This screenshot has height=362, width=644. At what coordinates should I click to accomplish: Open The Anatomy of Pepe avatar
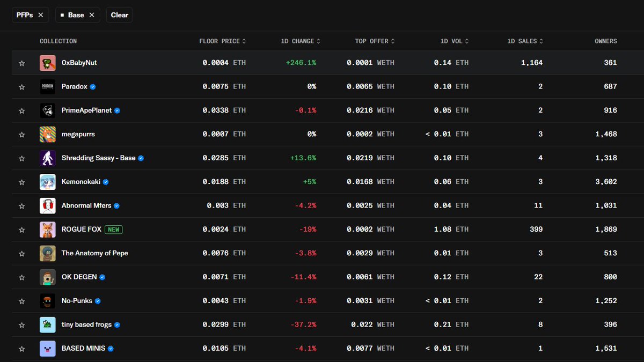[48, 253]
